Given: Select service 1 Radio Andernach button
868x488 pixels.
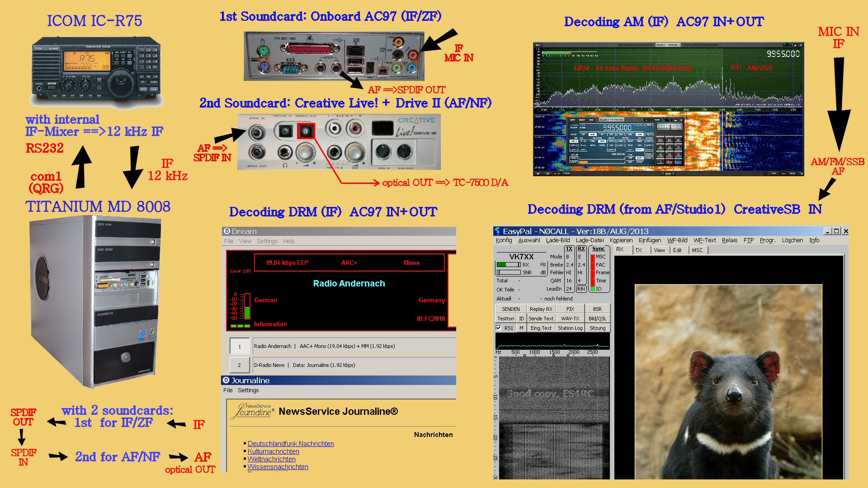Looking at the screenshot, I should point(240,347).
